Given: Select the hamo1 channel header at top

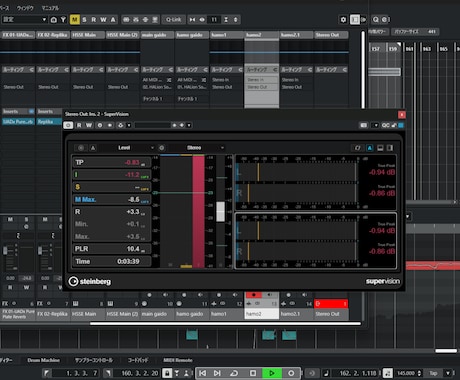Looking at the screenshot, I should click(x=227, y=35).
